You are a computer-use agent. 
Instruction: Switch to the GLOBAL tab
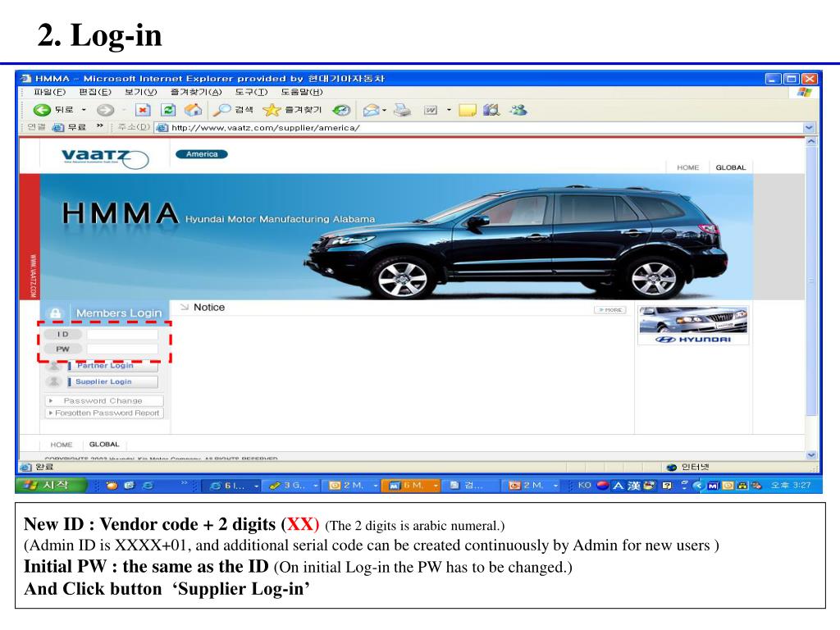pos(730,167)
